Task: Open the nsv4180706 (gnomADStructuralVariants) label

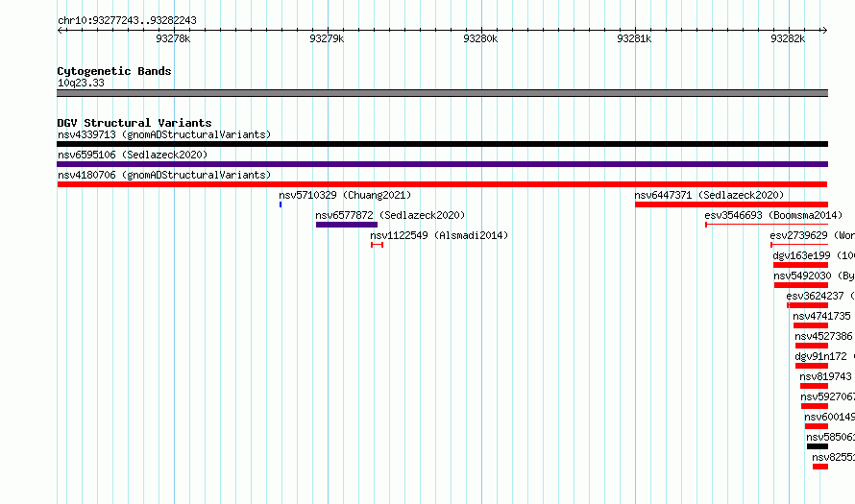Action: (164, 175)
